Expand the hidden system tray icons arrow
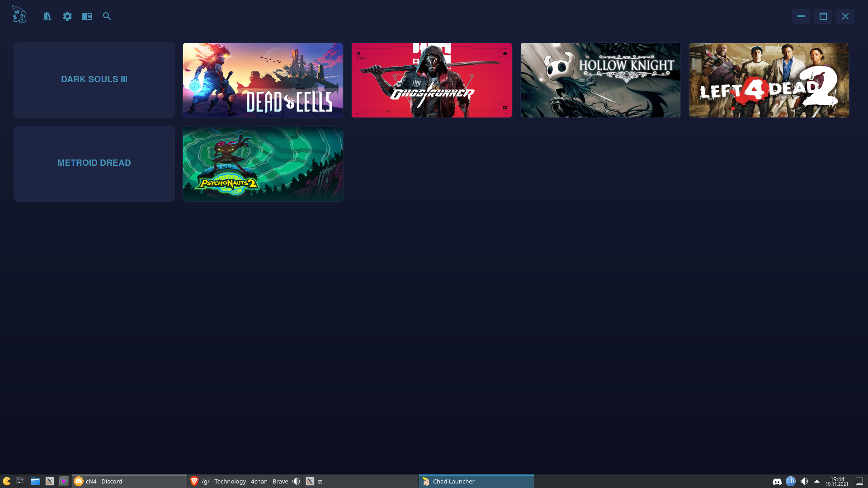Image resolution: width=868 pixels, height=488 pixels. pos(817,481)
